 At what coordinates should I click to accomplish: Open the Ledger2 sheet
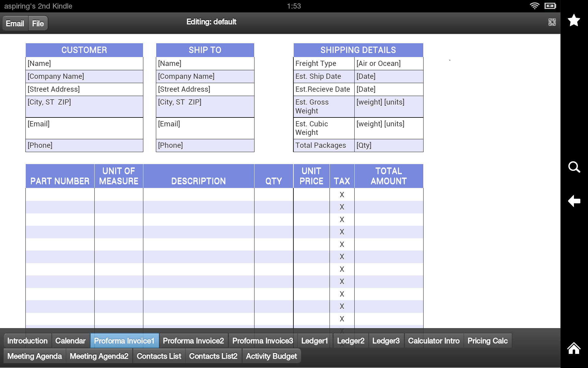tap(350, 340)
